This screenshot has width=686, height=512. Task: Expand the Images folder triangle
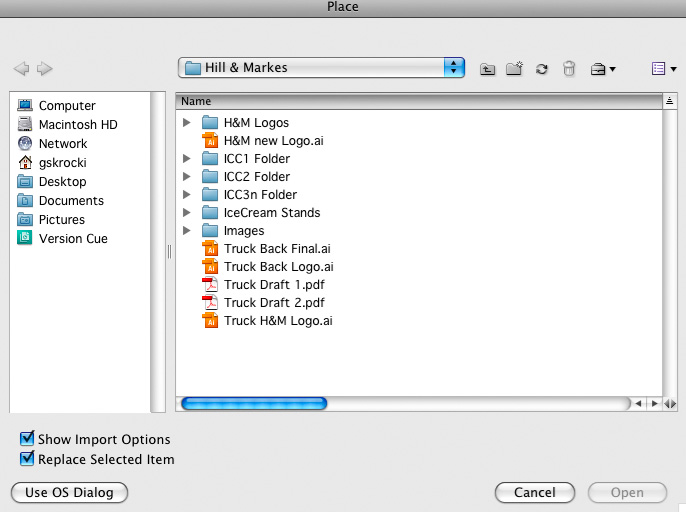coord(187,230)
